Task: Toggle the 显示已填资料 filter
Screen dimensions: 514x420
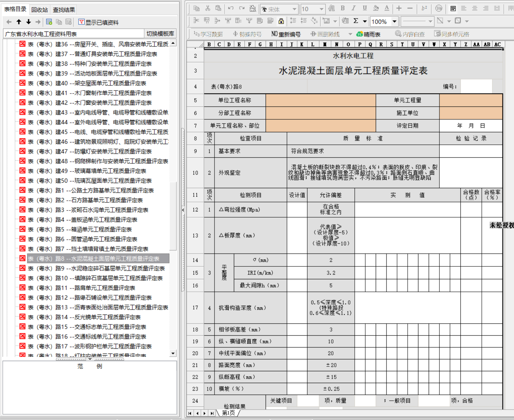Action: pyautogui.click(x=99, y=22)
